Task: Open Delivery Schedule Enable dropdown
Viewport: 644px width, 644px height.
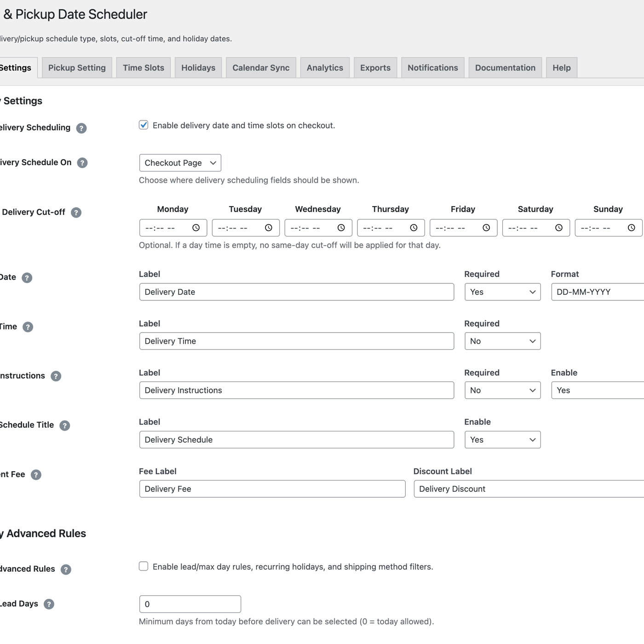Action: [x=503, y=440]
